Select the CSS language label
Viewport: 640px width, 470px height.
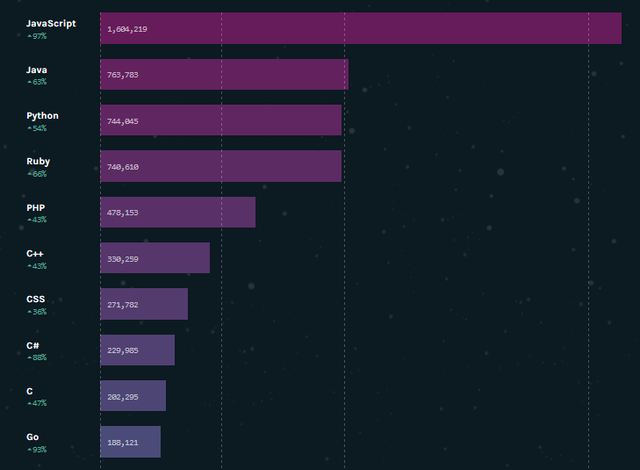point(36,299)
